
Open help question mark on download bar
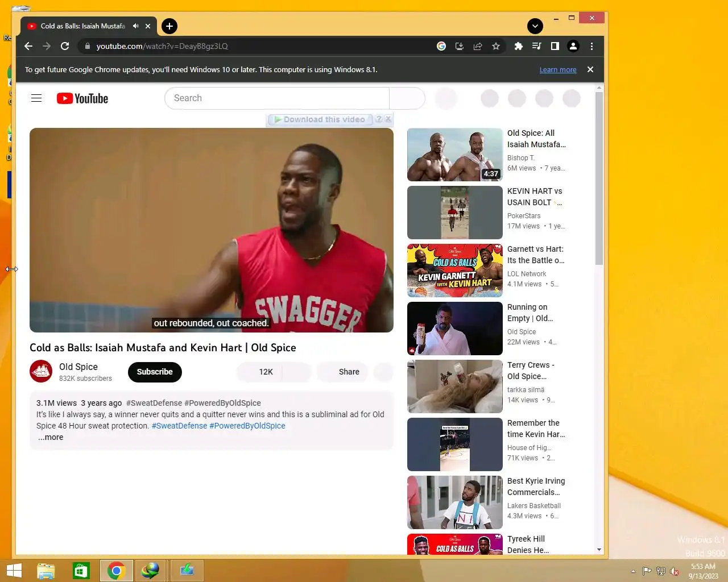pos(379,119)
